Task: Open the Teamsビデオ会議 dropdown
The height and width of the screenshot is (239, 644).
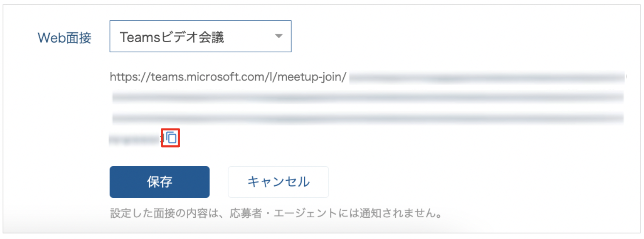Action: pyautogui.click(x=201, y=37)
